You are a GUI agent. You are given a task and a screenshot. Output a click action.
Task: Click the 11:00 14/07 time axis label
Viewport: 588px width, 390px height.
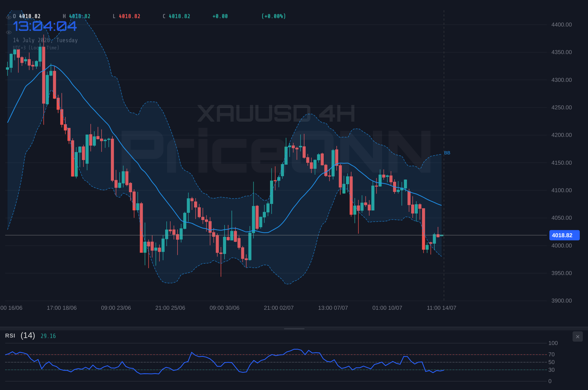[442, 308]
